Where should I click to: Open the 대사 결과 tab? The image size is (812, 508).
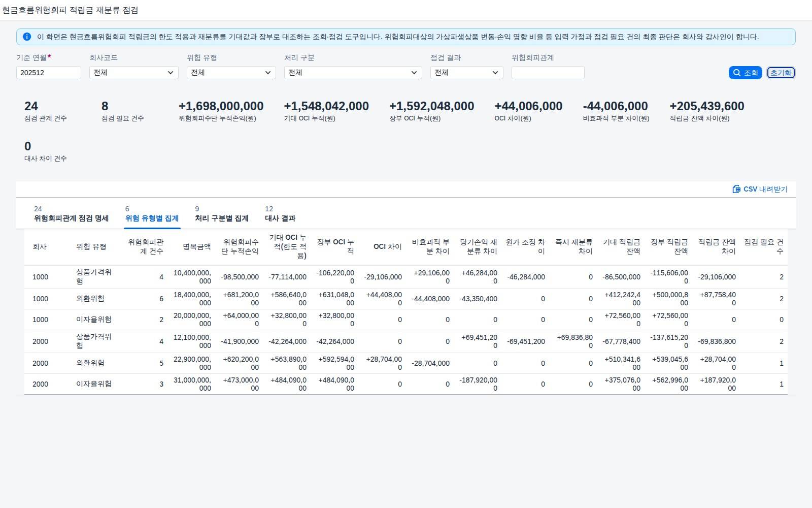pos(280,214)
